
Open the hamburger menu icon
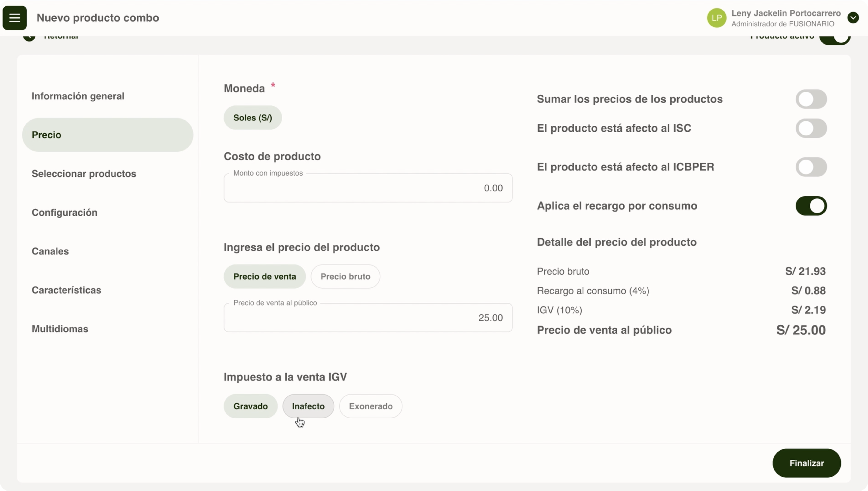point(14,18)
